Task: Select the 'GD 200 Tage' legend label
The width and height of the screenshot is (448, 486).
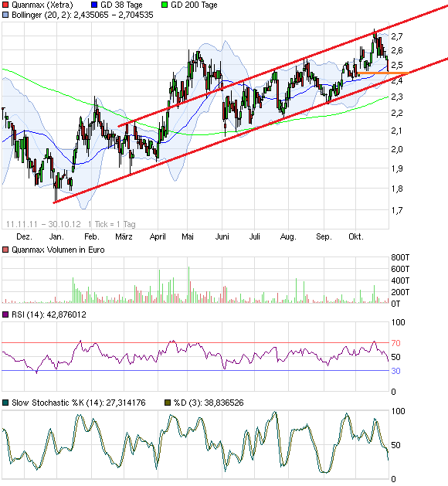Action: pos(194,5)
